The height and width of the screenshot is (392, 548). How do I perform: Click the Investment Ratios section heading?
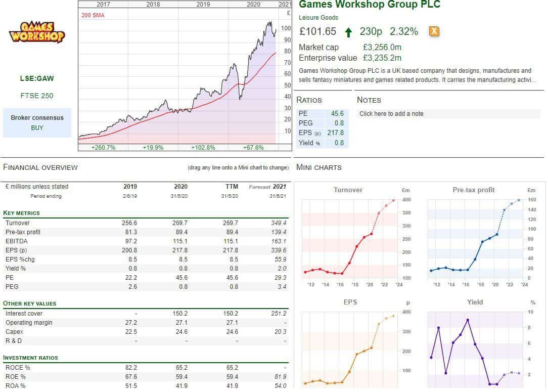30,358
